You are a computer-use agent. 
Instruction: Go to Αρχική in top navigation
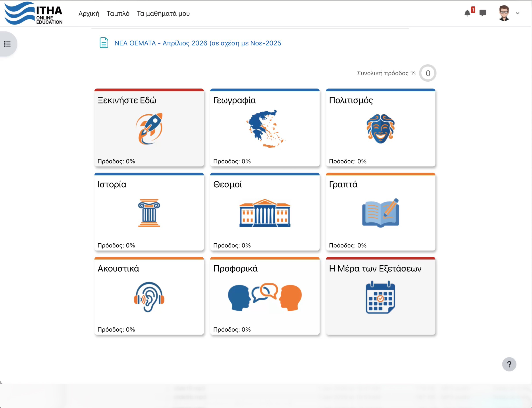click(89, 13)
